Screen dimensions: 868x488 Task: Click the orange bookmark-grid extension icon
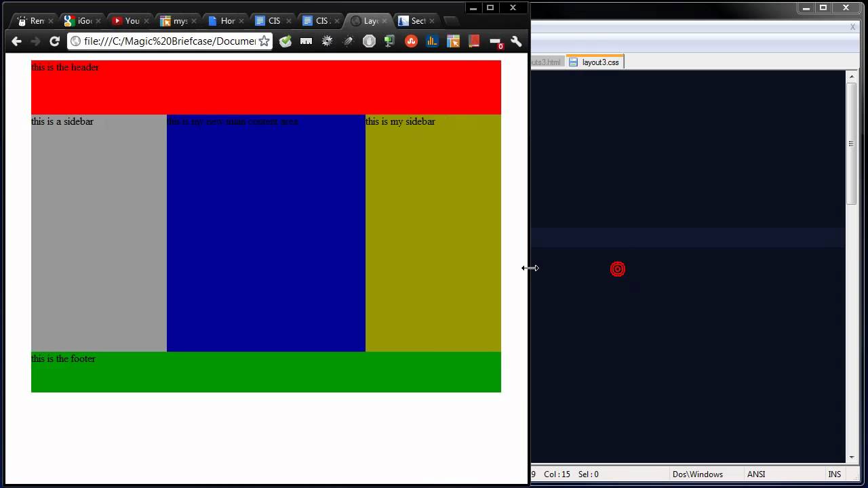453,41
